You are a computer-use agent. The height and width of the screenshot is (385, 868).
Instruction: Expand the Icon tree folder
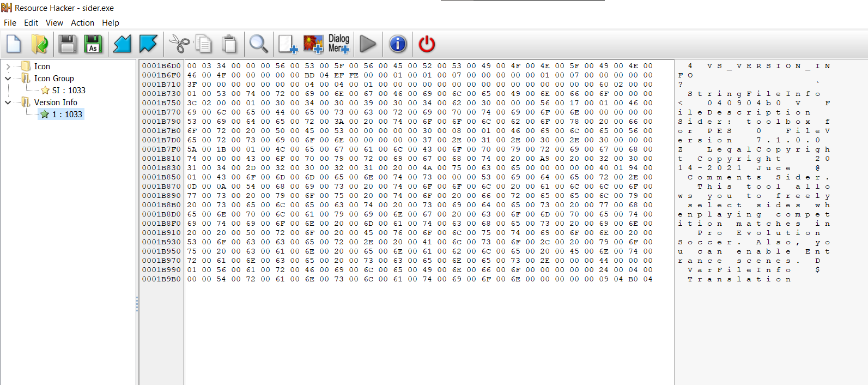[x=8, y=67]
